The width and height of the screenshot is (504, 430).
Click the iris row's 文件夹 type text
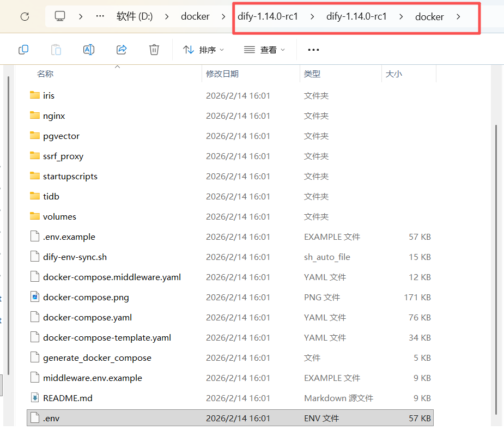316,95
